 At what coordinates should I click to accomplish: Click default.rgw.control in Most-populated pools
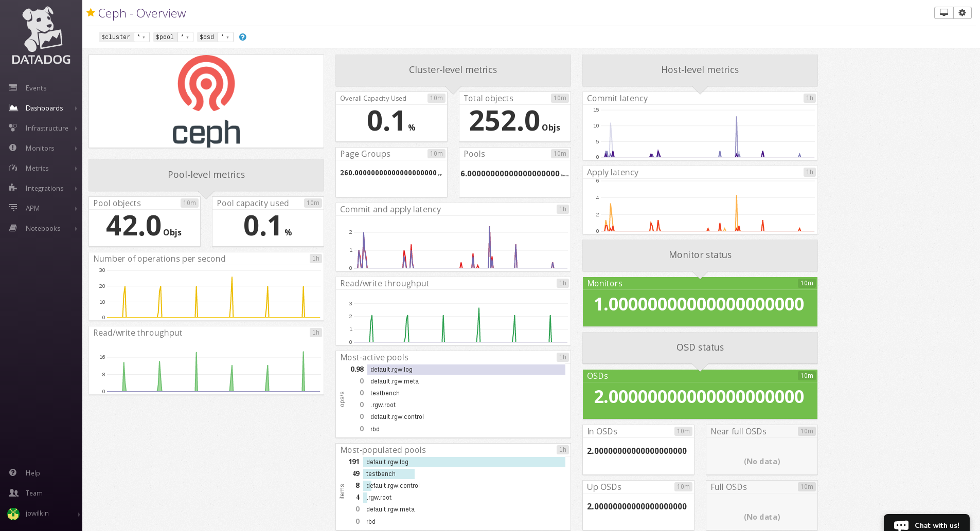coord(393,486)
